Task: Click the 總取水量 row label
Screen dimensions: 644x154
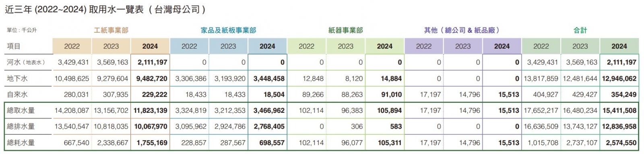Action: click(21, 110)
